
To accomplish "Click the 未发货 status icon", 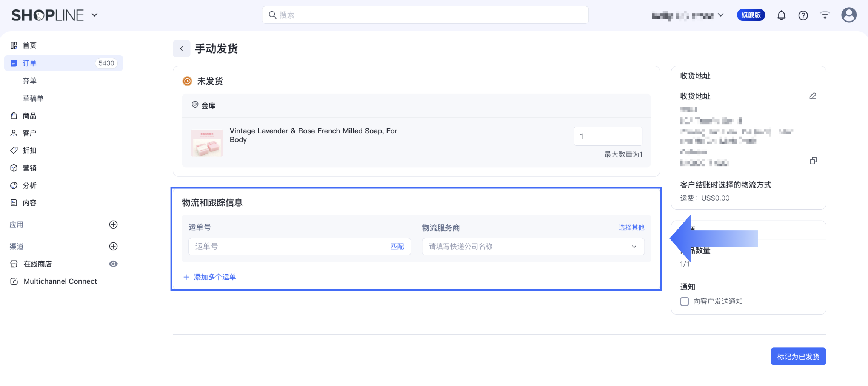I will click(x=187, y=81).
